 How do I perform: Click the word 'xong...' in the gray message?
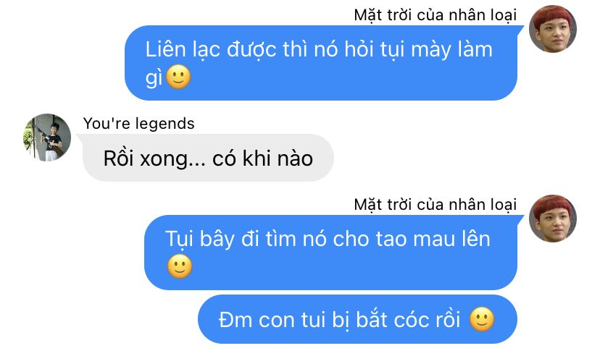[x=172, y=159]
